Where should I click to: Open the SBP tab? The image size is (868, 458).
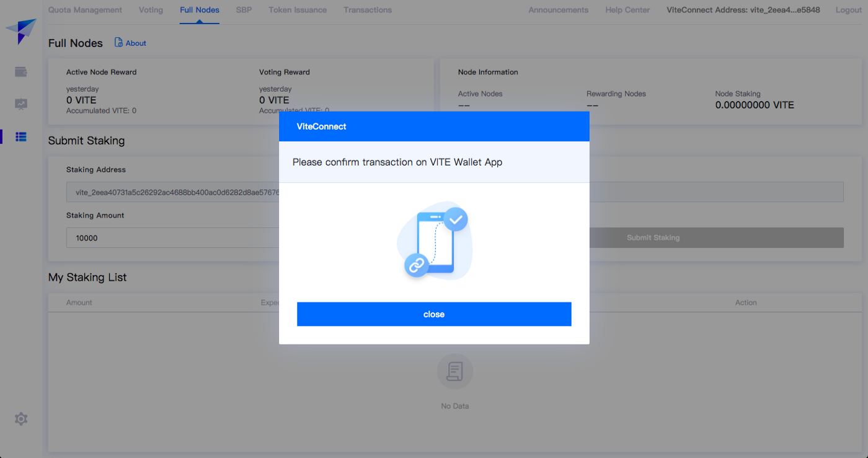point(244,10)
